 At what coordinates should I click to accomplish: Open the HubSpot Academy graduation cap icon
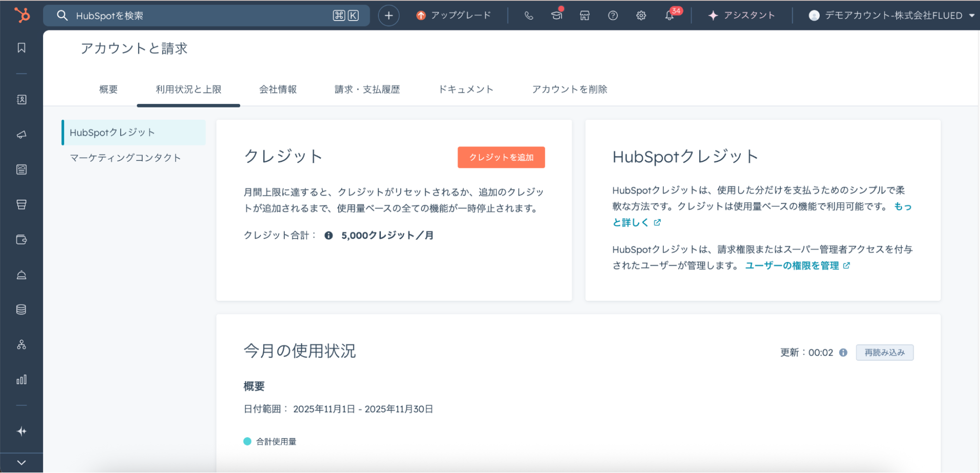click(x=556, y=16)
